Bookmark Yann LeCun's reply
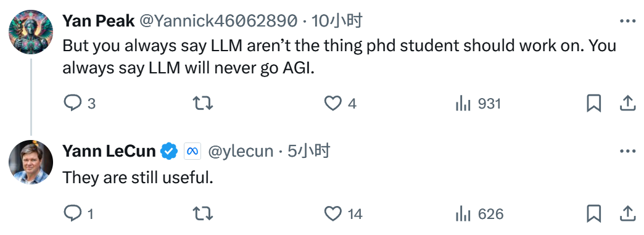644x235 pixels. point(593,213)
